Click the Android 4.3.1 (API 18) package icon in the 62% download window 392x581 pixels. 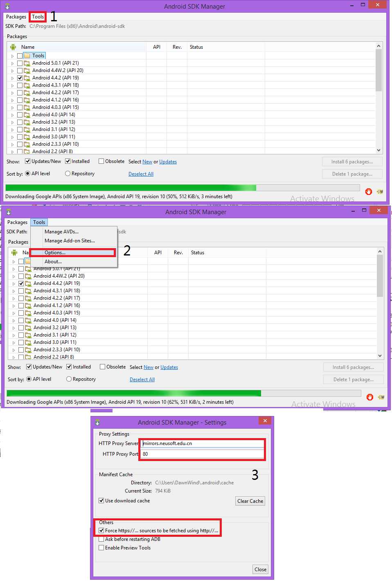coord(29,291)
